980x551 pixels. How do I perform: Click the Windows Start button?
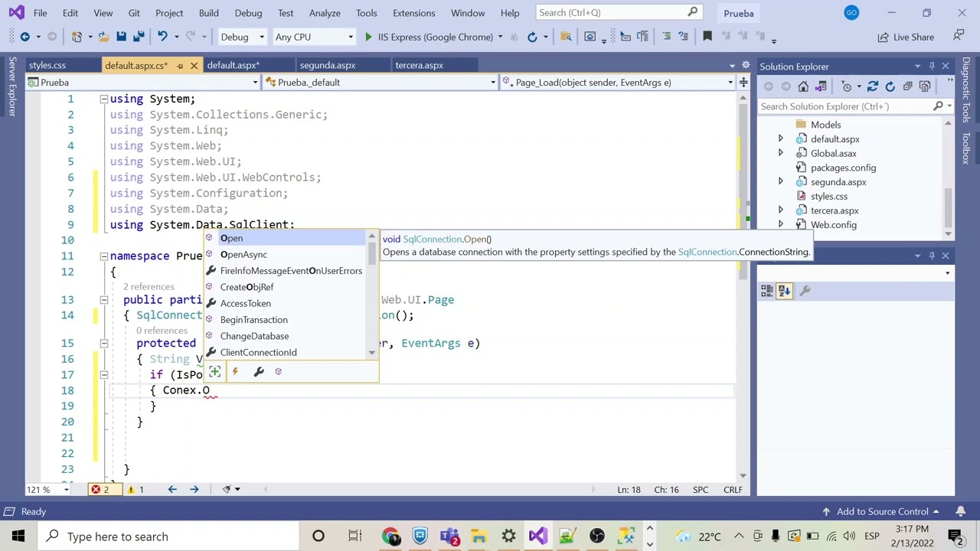pos(18,536)
